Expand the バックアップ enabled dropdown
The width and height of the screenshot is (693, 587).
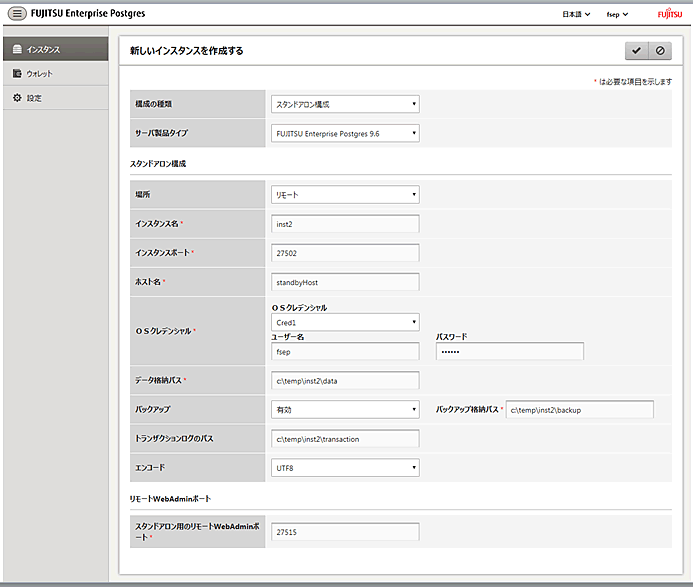pos(345,410)
